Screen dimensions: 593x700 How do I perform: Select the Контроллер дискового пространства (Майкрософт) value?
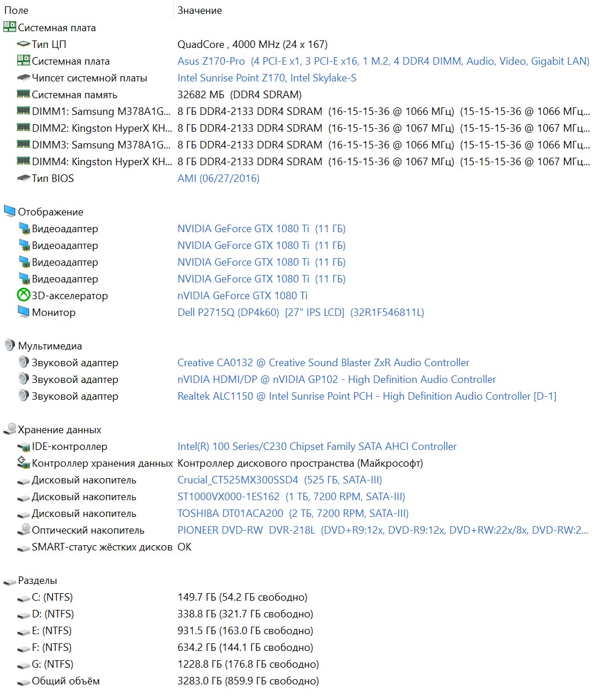pos(300,463)
